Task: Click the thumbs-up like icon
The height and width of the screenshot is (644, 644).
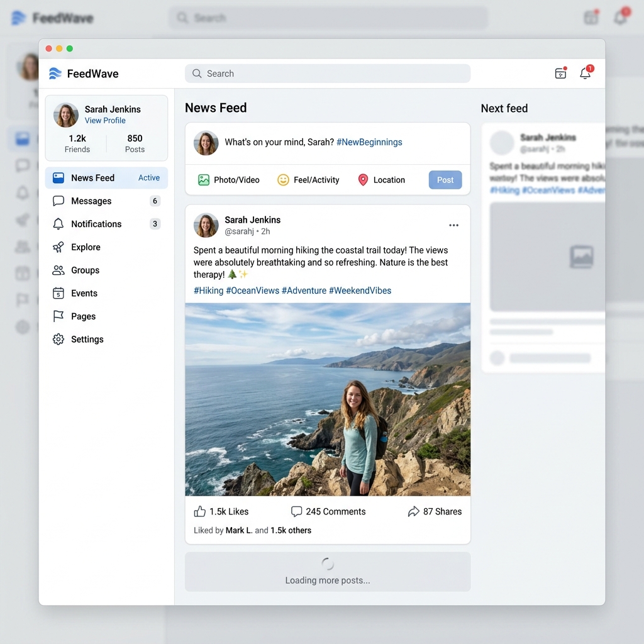Action: 199,511
